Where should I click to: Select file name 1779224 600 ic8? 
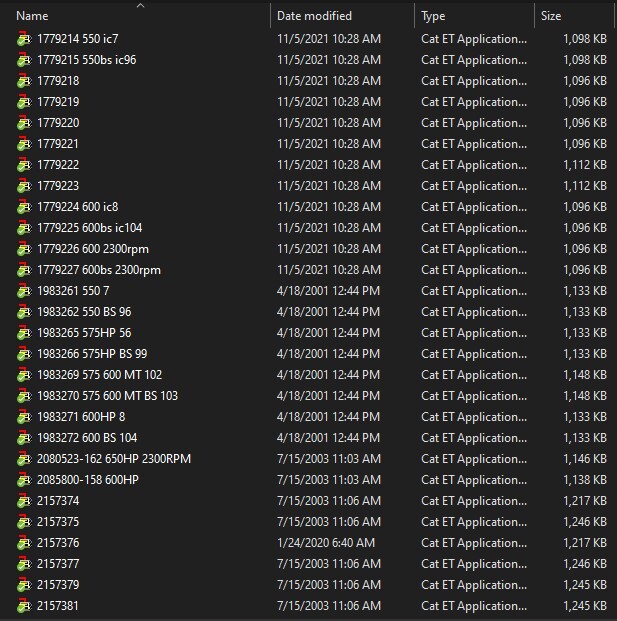[x=78, y=207]
